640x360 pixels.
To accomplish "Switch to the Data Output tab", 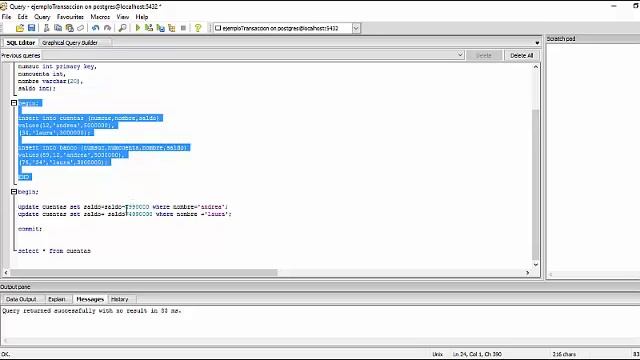I will pyautogui.click(x=21, y=299).
